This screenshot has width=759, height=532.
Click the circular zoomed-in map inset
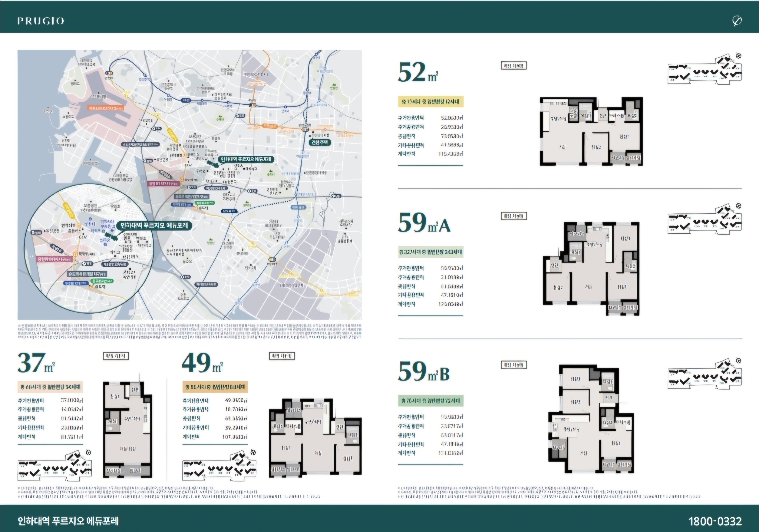coord(89,249)
